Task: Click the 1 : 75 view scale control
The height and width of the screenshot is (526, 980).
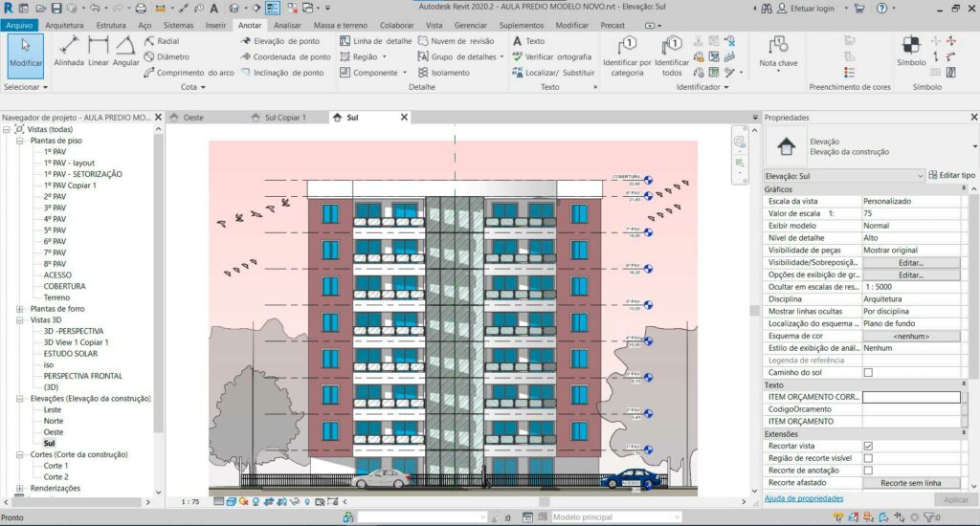Action: click(190, 502)
